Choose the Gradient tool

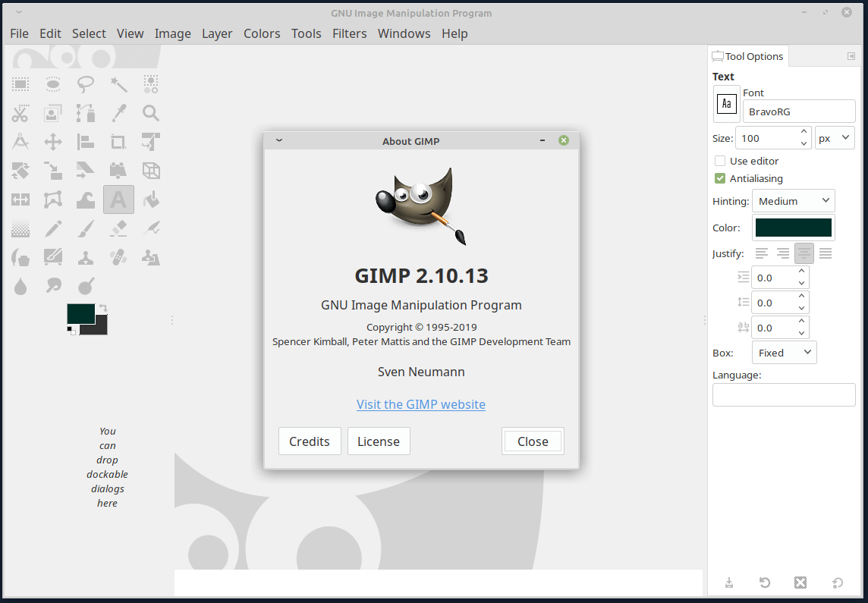pos(20,228)
